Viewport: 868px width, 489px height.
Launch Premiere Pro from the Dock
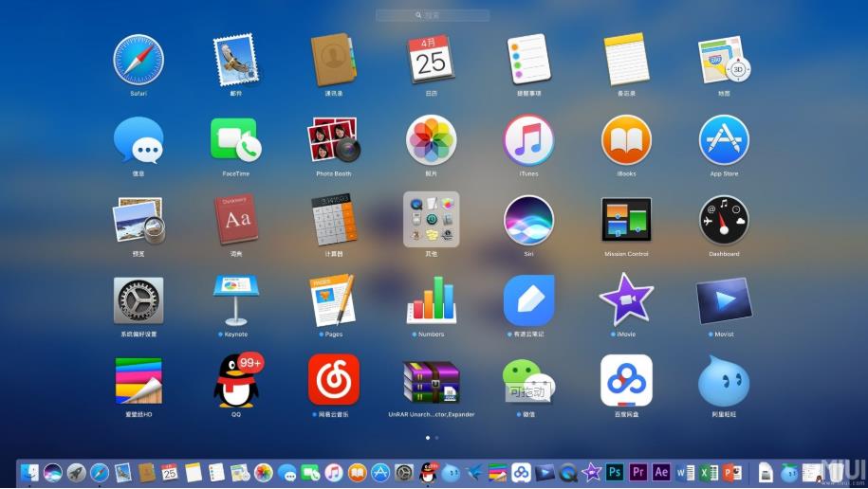pyautogui.click(x=638, y=472)
